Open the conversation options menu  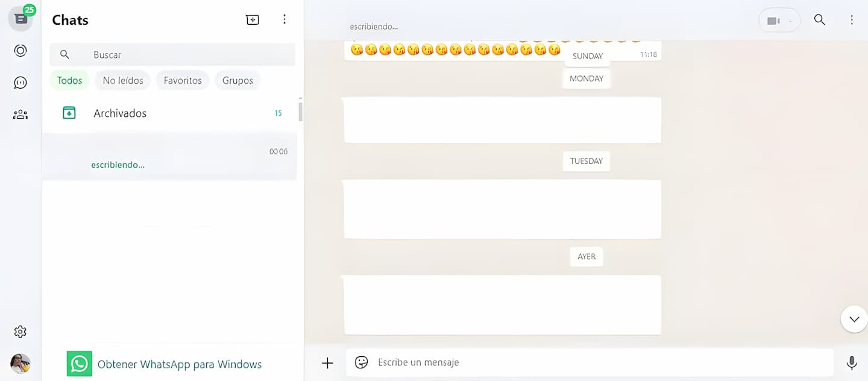[x=852, y=20]
